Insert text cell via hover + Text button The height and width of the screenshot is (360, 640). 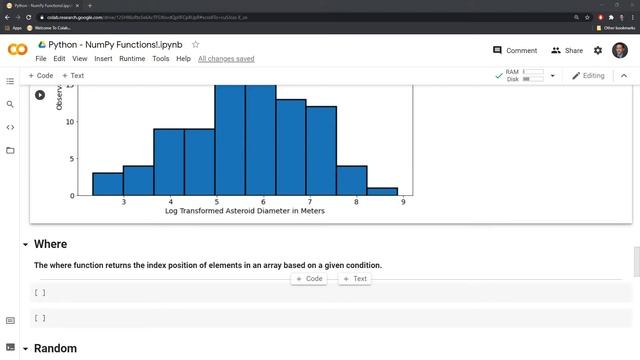point(355,279)
